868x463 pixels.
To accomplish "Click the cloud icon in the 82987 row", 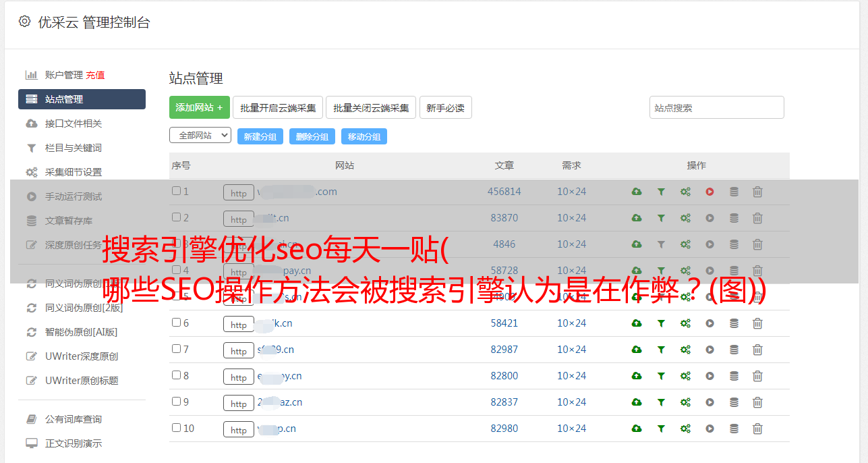I will (637, 350).
